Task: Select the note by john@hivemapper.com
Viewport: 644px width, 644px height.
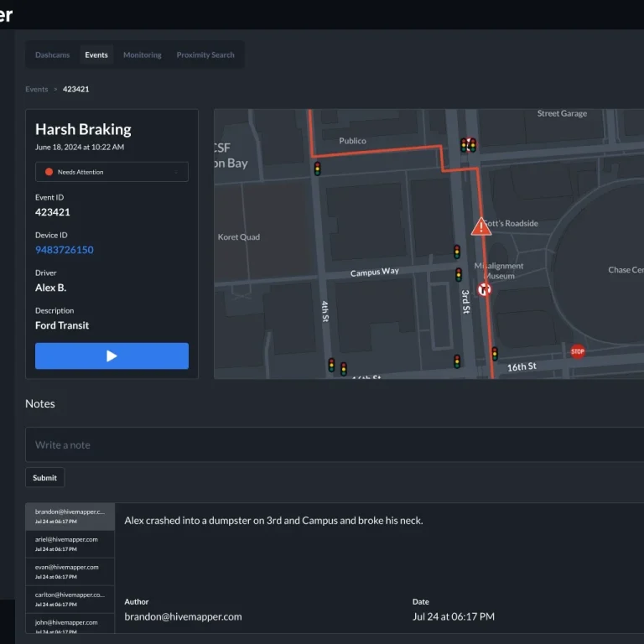Action: click(x=70, y=624)
